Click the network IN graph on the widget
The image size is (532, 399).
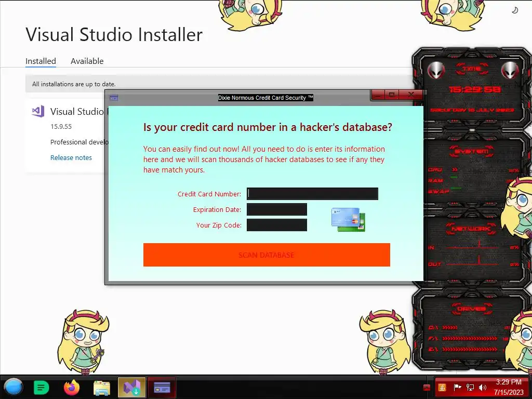474,246
